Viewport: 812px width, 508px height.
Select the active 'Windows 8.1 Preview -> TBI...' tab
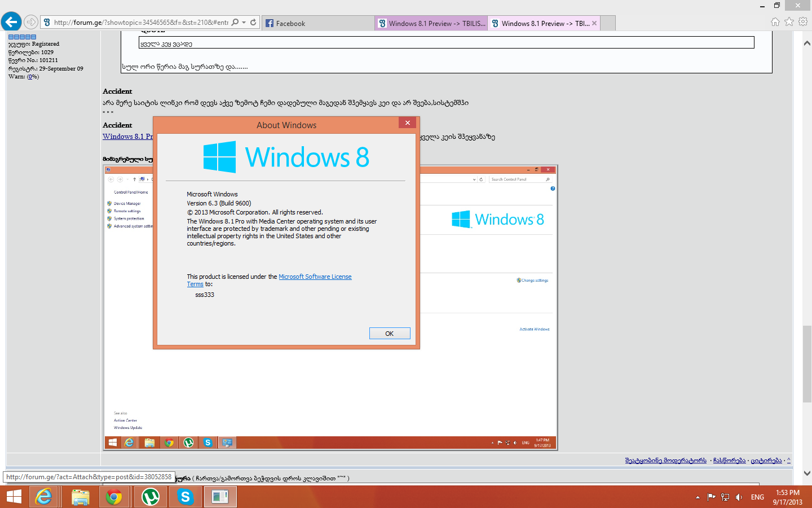pyautogui.click(x=539, y=23)
